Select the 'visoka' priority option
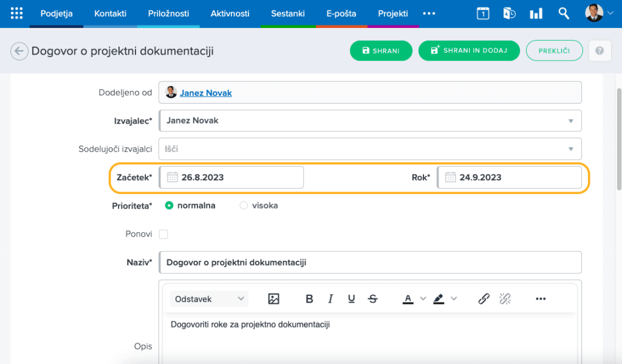The width and height of the screenshot is (622, 364). click(244, 206)
